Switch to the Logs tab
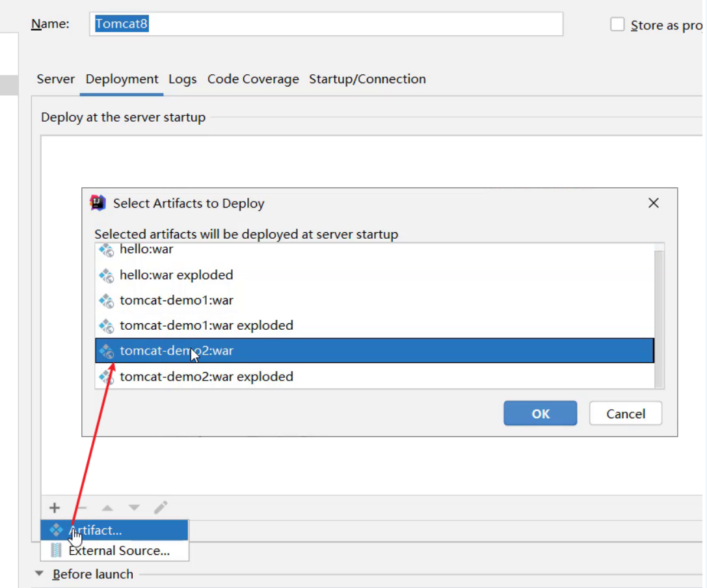 [x=183, y=79]
